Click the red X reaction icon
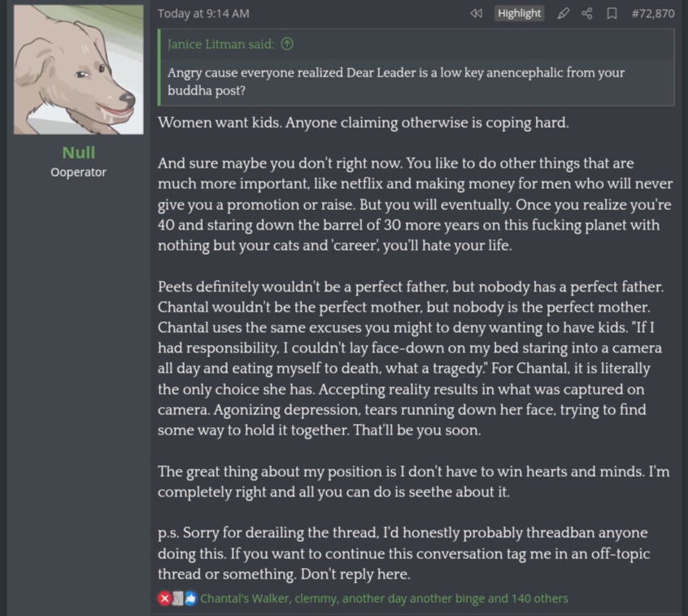The width and height of the screenshot is (688, 616). coord(164,599)
